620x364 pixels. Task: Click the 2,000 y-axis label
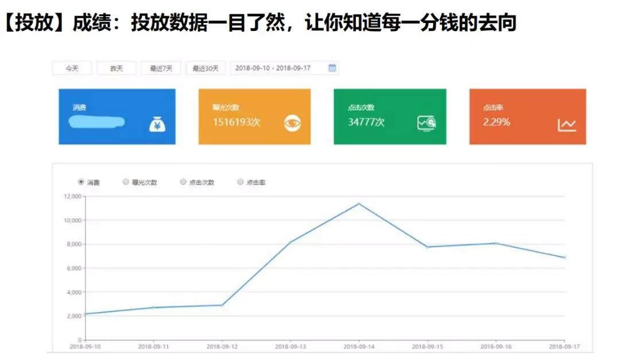point(74,316)
